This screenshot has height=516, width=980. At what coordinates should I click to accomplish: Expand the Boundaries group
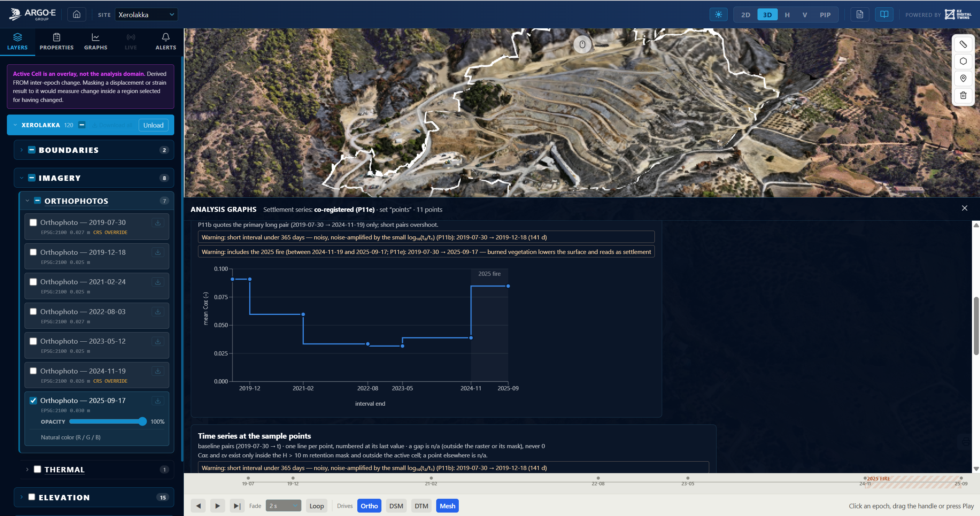coord(21,150)
